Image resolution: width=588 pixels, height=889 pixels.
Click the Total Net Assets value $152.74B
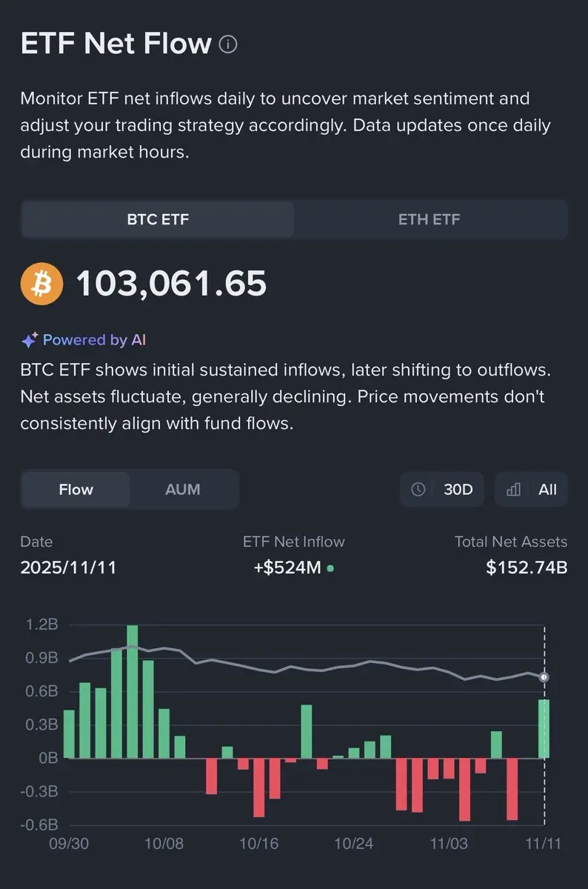[526, 568]
